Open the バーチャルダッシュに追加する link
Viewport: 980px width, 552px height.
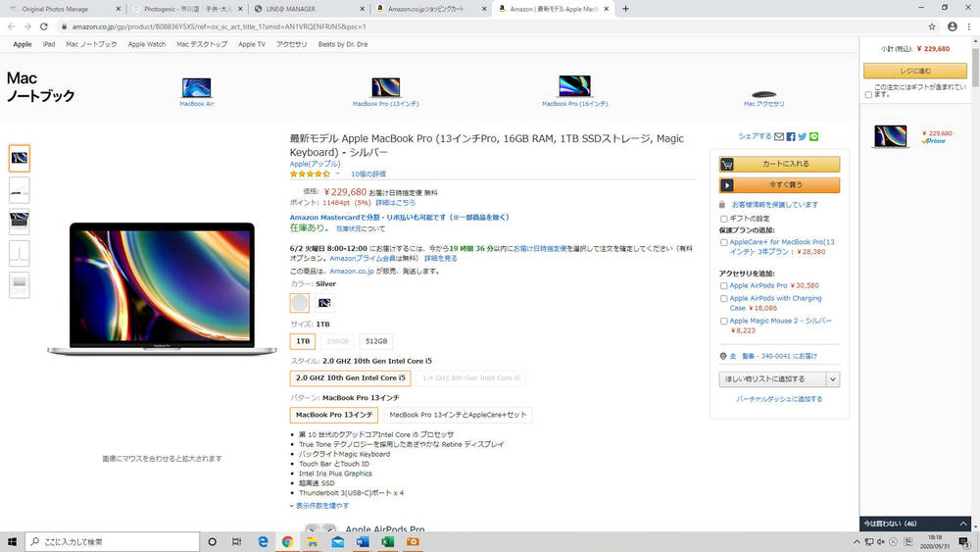779,399
